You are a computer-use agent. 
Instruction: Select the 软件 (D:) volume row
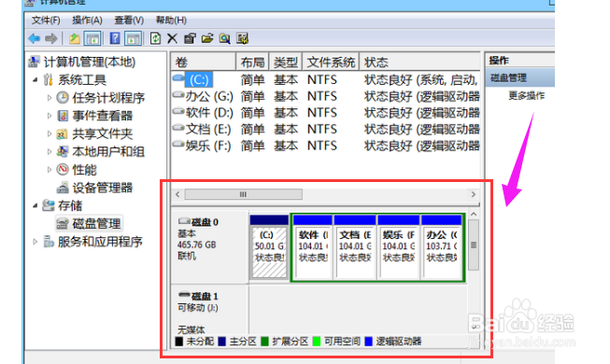tap(325, 113)
